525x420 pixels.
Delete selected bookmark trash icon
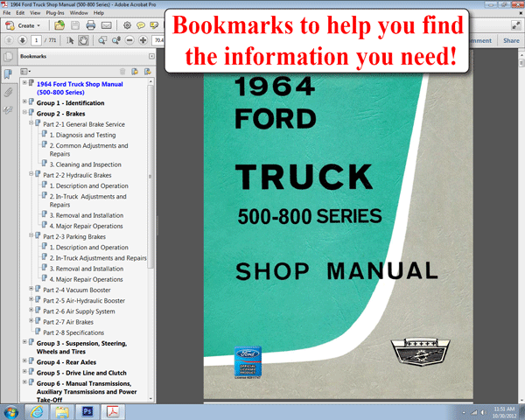point(122,72)
